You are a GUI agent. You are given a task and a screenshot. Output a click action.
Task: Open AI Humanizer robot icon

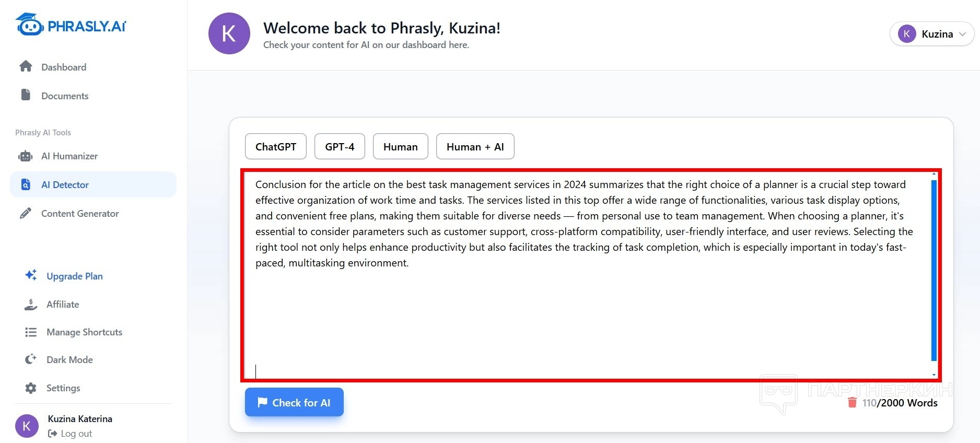[x=26, y=156]
